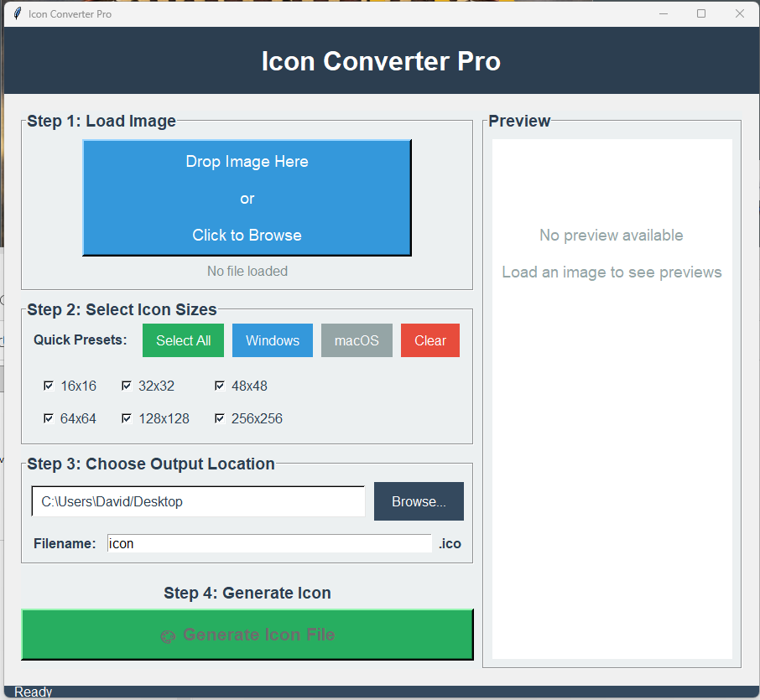Select the filename field containing icon
The image size is (760, 700).
tap(268, 543)
